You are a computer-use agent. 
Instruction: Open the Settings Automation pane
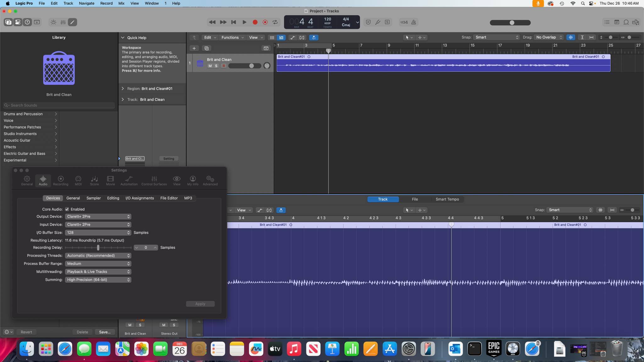point(129,181)
